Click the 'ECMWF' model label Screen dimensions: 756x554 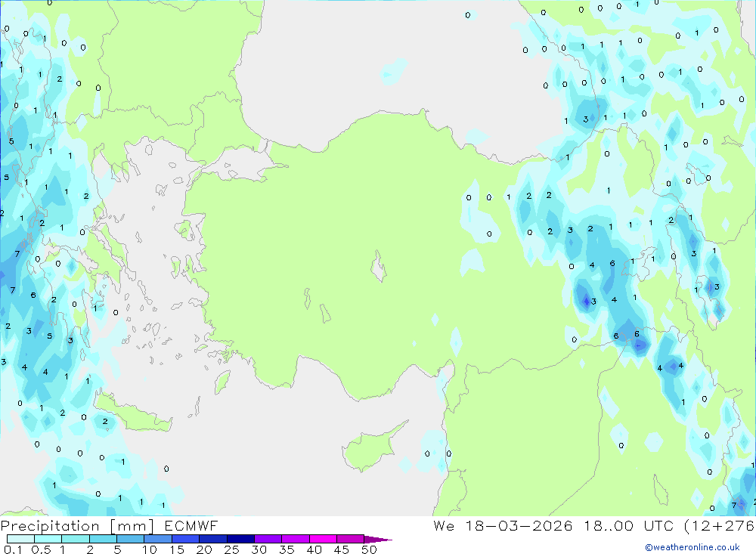(x=191, y=525)
